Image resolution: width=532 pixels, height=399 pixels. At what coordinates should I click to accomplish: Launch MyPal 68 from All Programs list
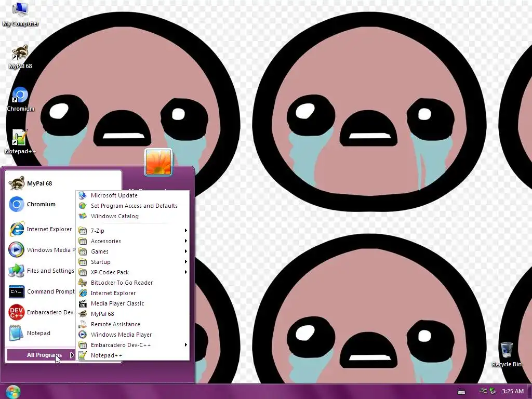(132, 314)
